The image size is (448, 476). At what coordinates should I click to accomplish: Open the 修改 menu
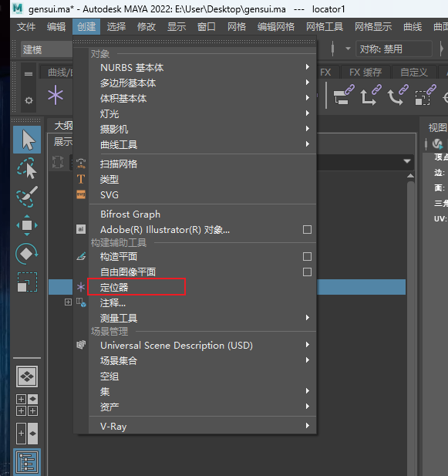click(x=147, y=27)
